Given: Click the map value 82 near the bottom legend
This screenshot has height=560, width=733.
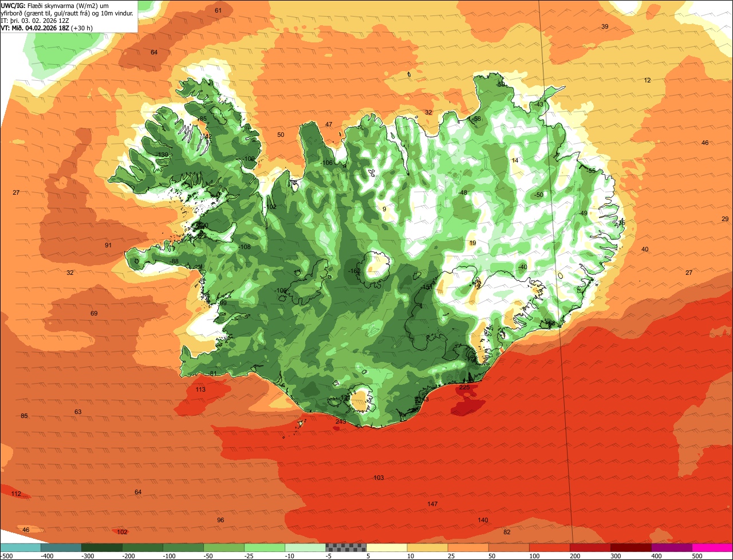Looking at the screenshot, I should point(507,532).
